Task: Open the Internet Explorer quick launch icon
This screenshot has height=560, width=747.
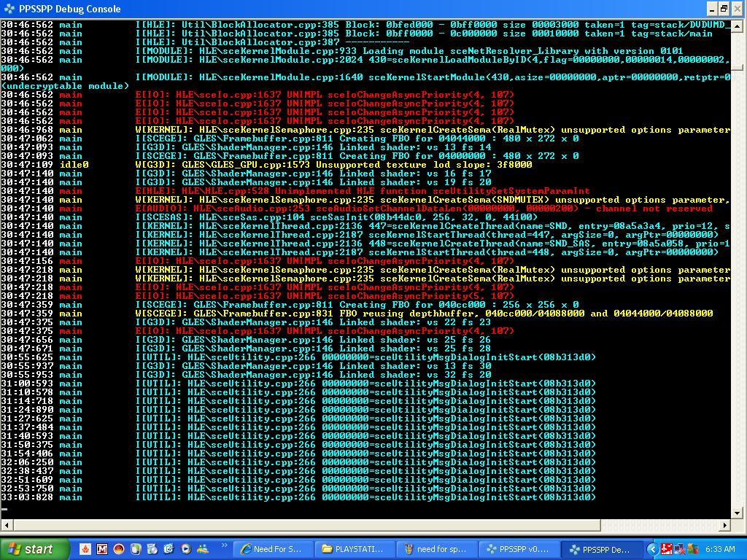Action: tap(169, 549)
